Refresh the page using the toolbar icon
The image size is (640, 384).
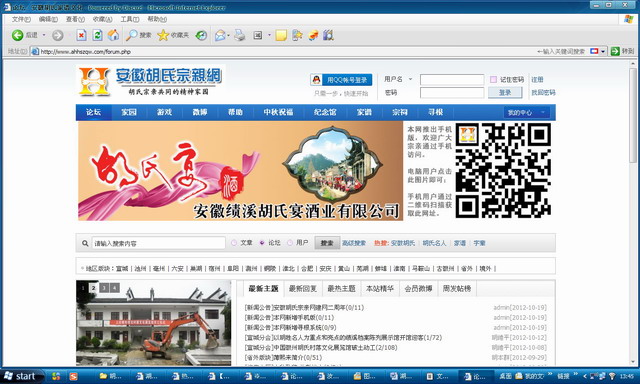point(97,36)
